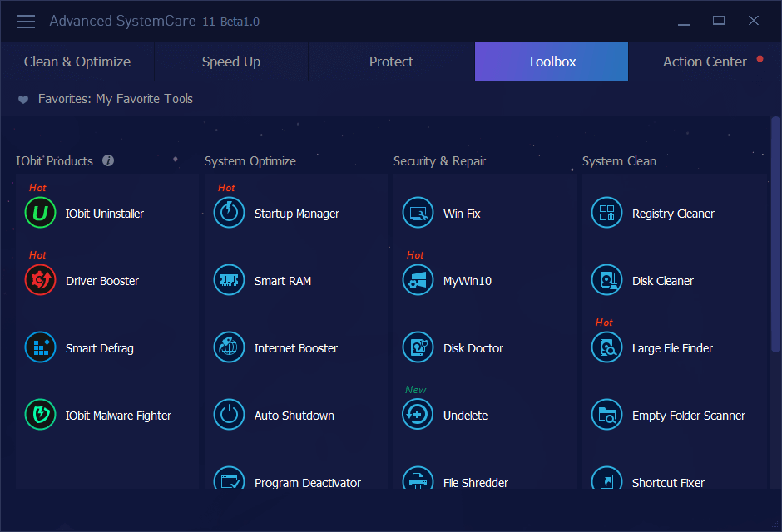Screen dimensions: 782x532
Task: Click the Smart RAM label
Action: click(x=283, y=281)
